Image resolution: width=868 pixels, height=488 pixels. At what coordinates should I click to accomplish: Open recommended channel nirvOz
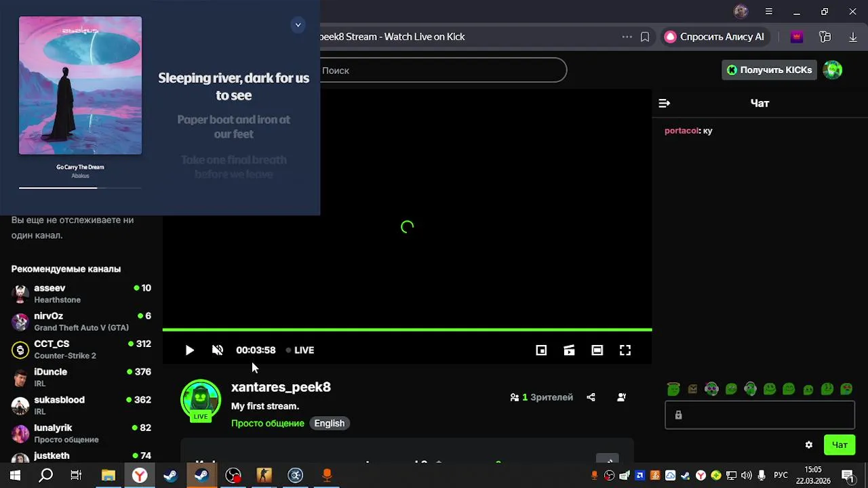tap(81, 321)
